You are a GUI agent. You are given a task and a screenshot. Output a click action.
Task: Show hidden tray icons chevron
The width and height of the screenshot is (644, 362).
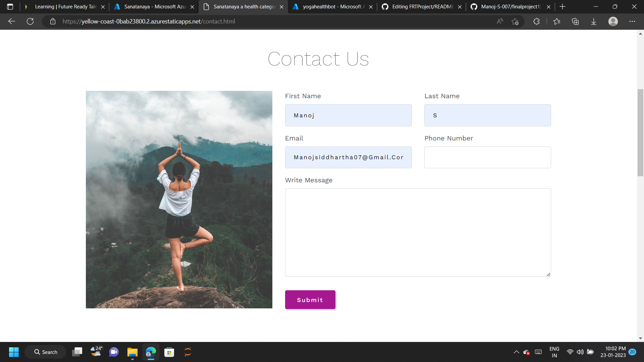(517, 352)
